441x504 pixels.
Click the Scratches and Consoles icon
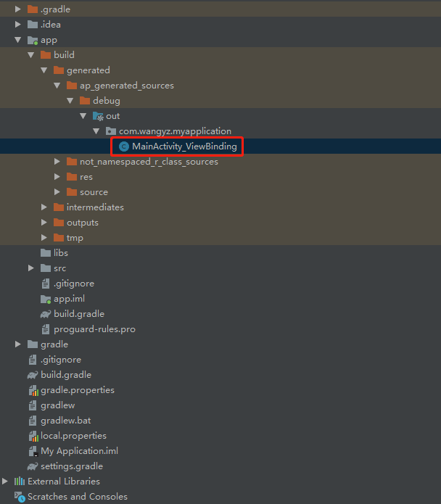coord(20,497)
